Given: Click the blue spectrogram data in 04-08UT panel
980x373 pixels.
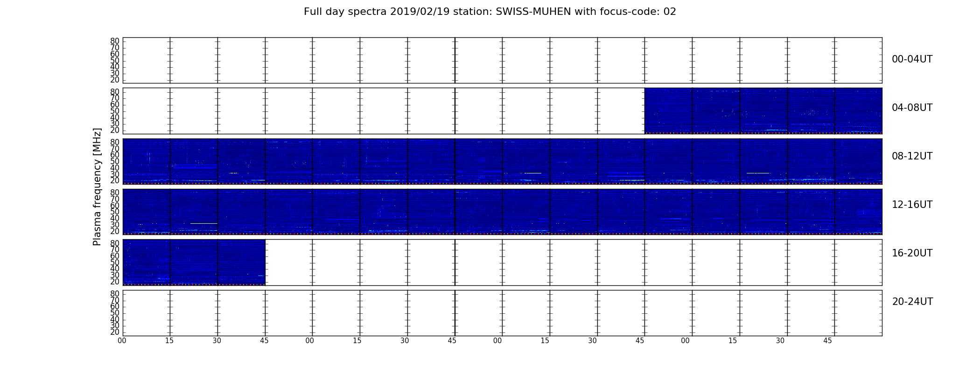Looking at the screenshot, I should point(763,111).
